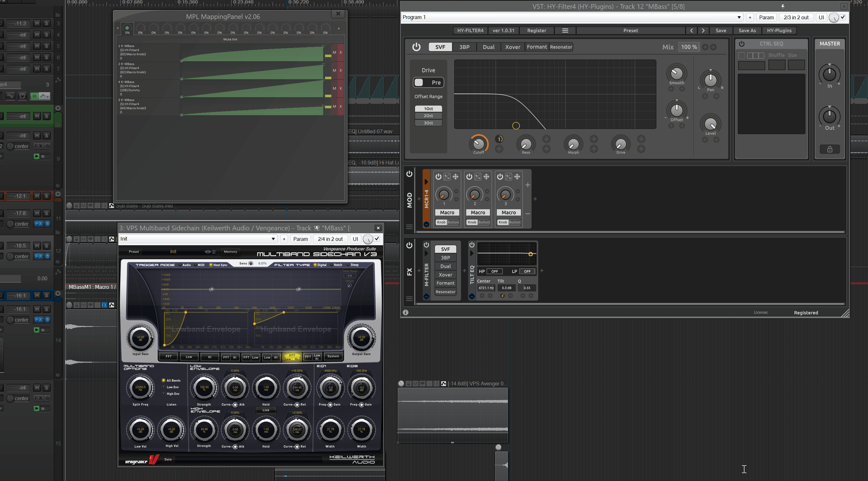The width and height of the screenshot is (868, 481).
Task: Toggle Macro 1 power icon
Action: point(438,177)
